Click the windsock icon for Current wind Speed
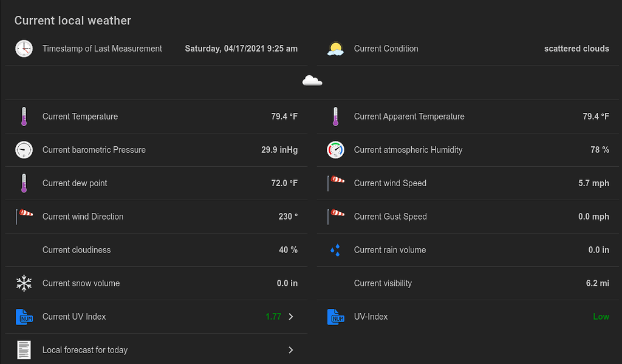The image size is (622, 364). (x=336, y=182)
